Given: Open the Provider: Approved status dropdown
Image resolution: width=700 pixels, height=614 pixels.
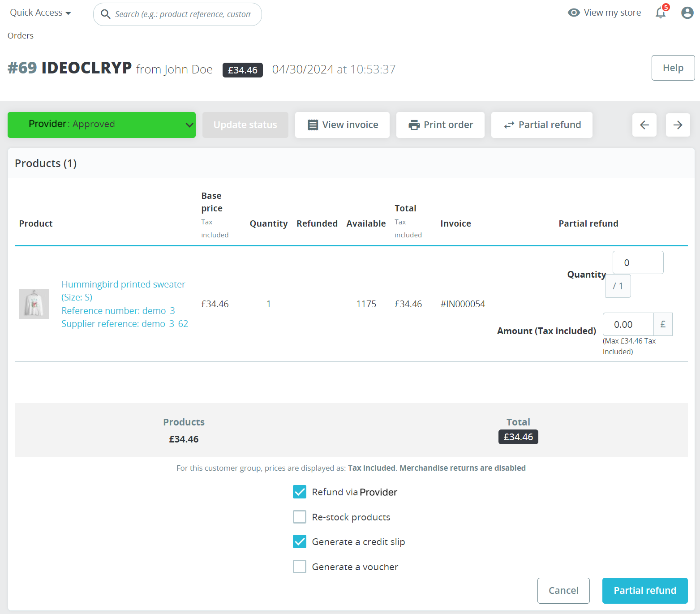Looking at the screenshot, I should [x=102, y=125].
